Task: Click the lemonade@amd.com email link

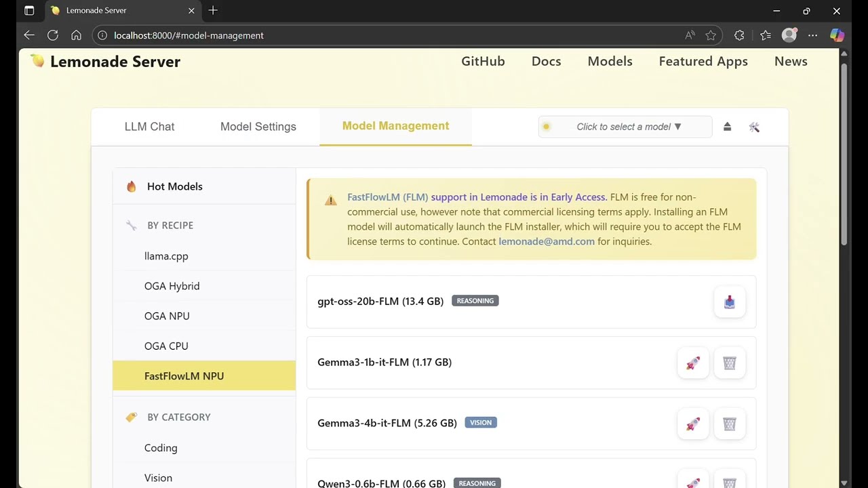Action: click(x=547, y=241)
